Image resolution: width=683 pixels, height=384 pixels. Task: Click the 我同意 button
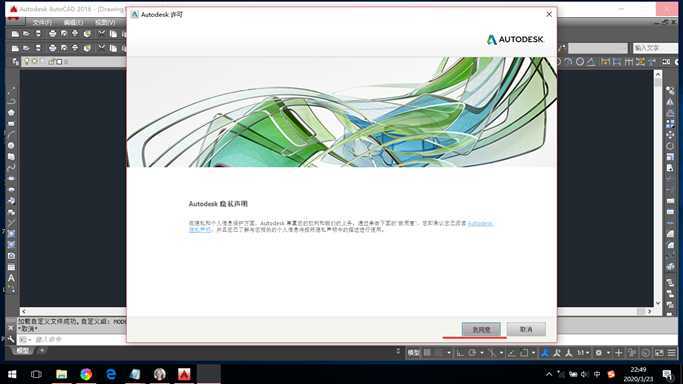[x=481, y=330]
